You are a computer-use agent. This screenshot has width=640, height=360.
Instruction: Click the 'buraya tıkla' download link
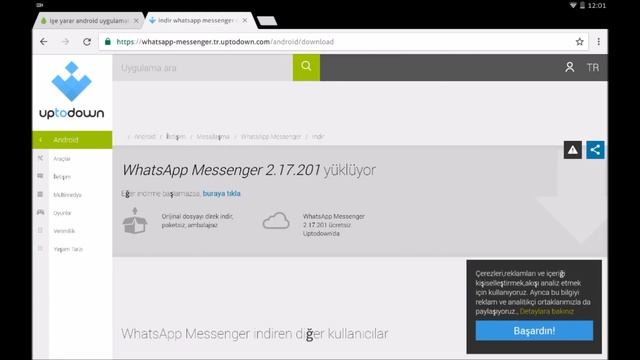pos(222,193)
